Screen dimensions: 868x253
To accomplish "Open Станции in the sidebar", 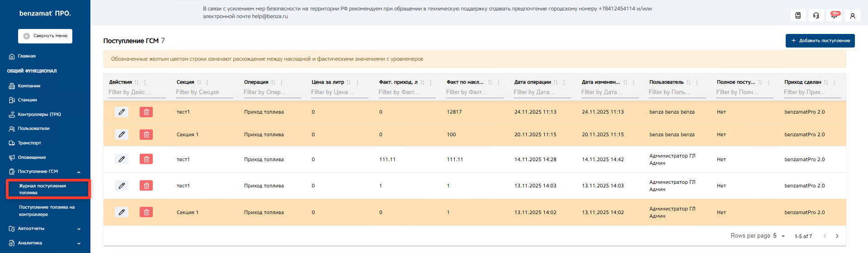I will 27,100.
